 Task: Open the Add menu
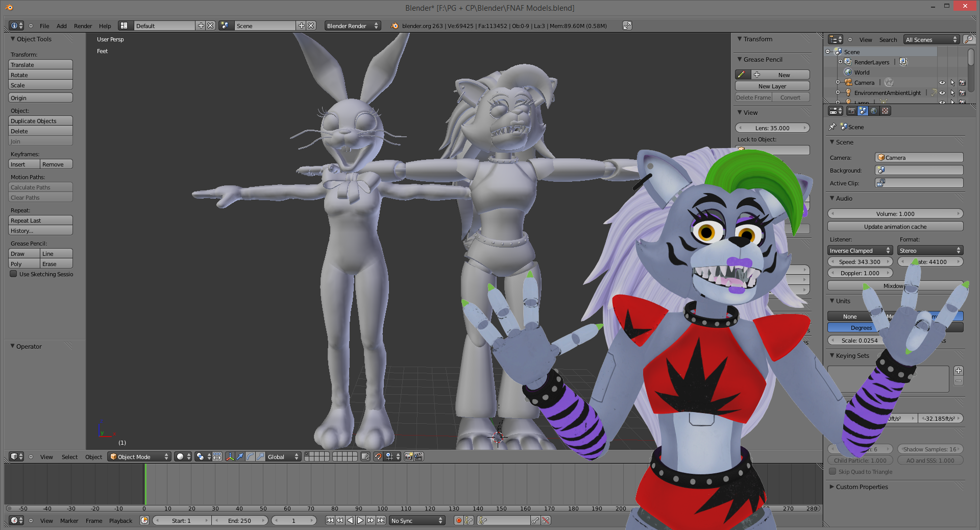[x=61, y=26]
